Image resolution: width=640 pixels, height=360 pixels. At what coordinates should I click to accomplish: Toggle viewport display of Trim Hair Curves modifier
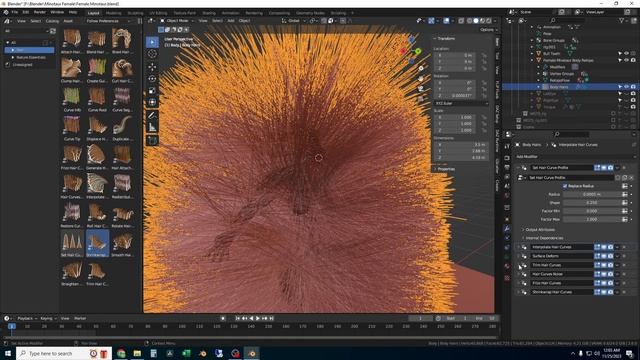(604, 265)
